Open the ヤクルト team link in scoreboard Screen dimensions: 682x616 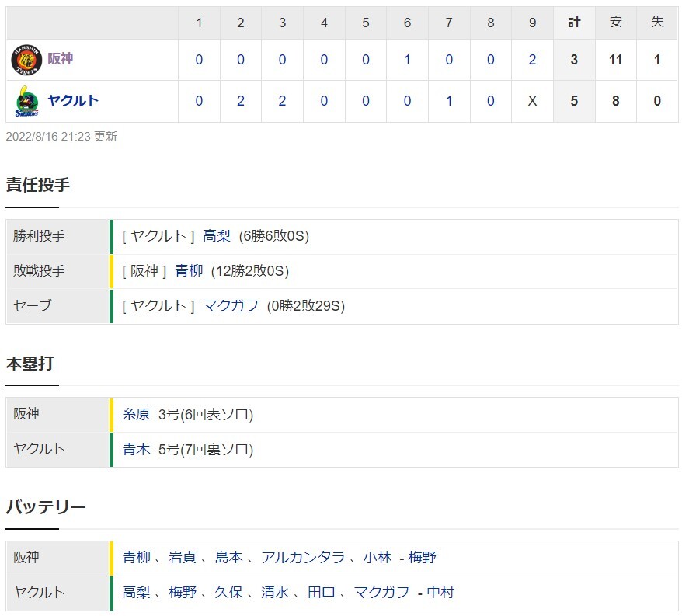73,100
